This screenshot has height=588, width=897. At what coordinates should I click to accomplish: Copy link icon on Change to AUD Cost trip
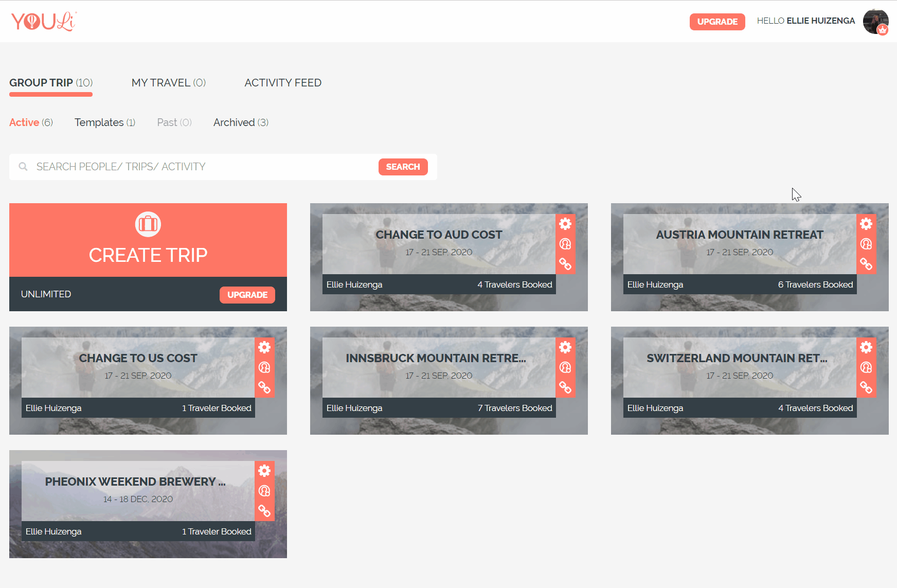point(565,264)
